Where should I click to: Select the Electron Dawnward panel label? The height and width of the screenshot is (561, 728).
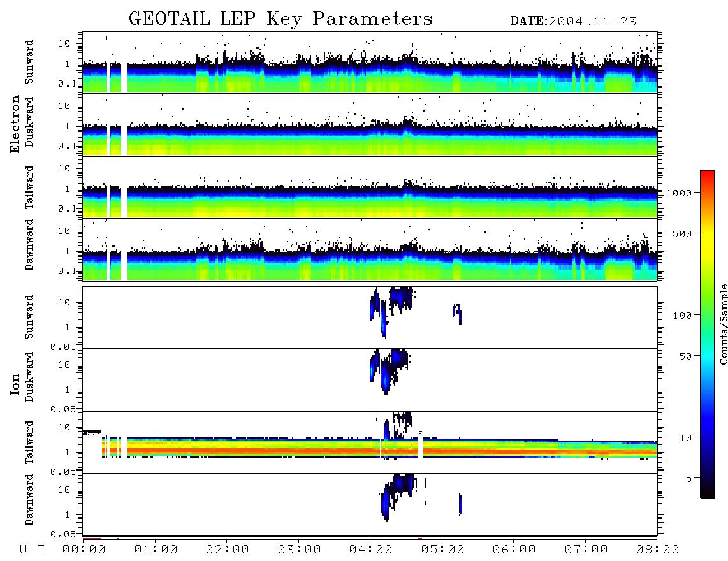29,245
